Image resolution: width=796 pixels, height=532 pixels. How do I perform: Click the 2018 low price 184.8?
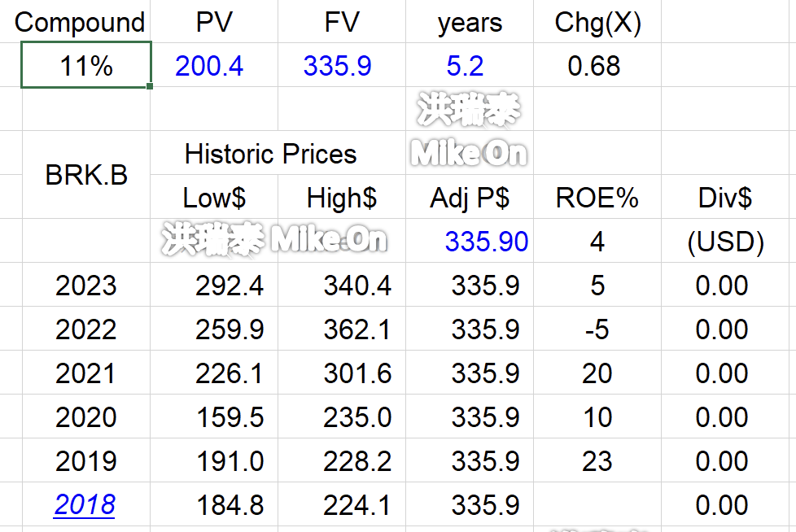tap(230, 505)
